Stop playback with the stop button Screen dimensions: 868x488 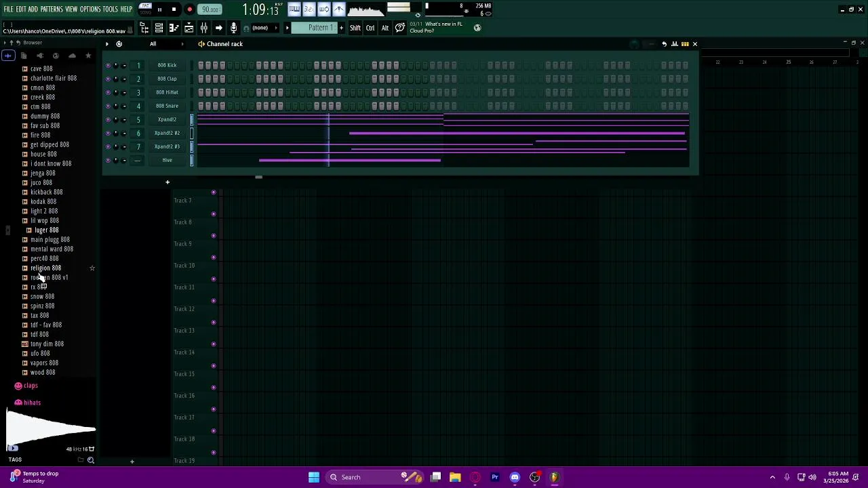[174, 9]
